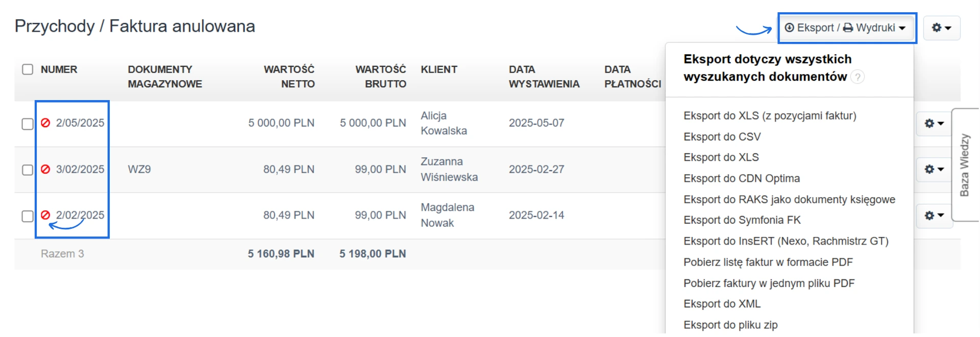Tick the select-all checkbox in the header
This screenshot has width=980, height=337.
[28, 69]
